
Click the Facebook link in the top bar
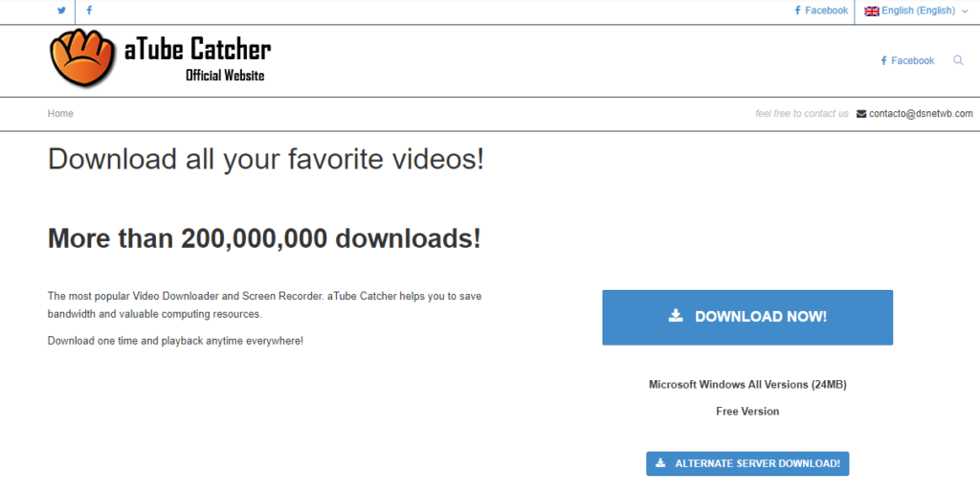coord(821,11)
